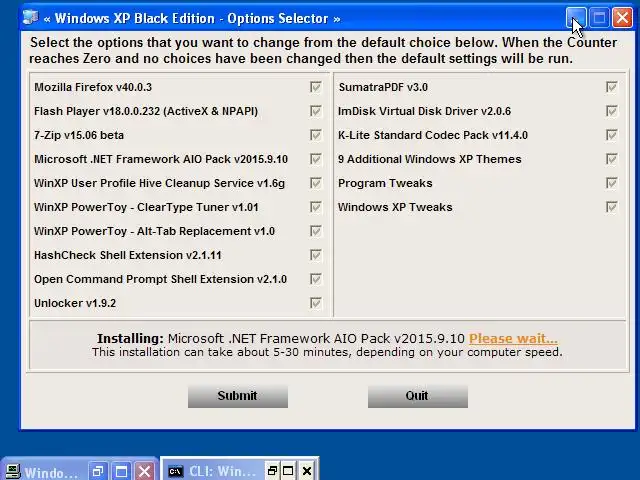
Task: Click the Quit button
Action: tap(418, 396)
